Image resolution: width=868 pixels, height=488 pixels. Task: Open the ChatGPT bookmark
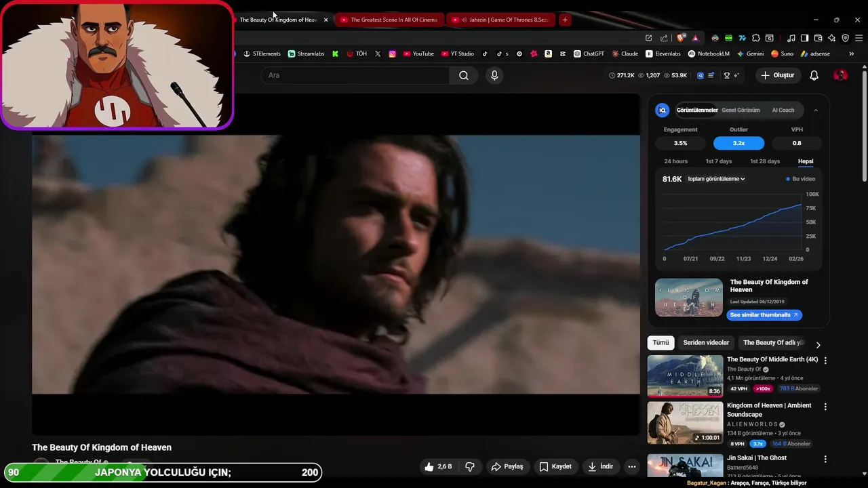(x=589, y=54)
